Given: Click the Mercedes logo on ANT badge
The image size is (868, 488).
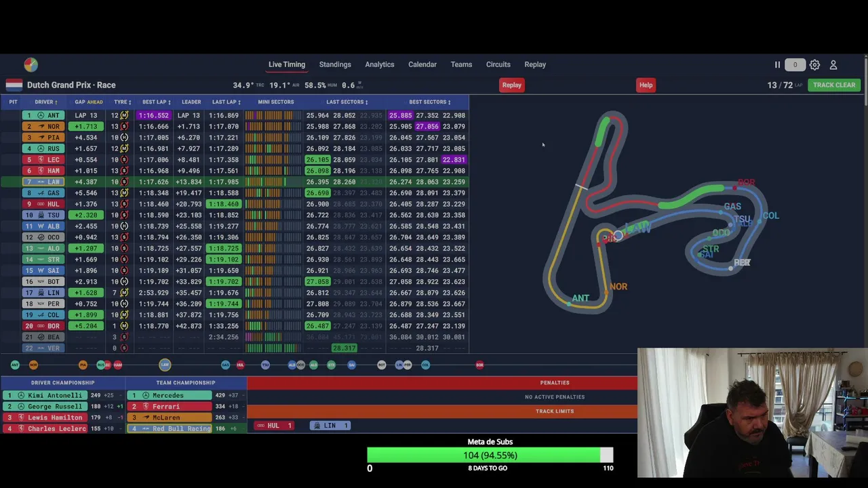Looking at the screenshot, I should (x=41, y=115).
